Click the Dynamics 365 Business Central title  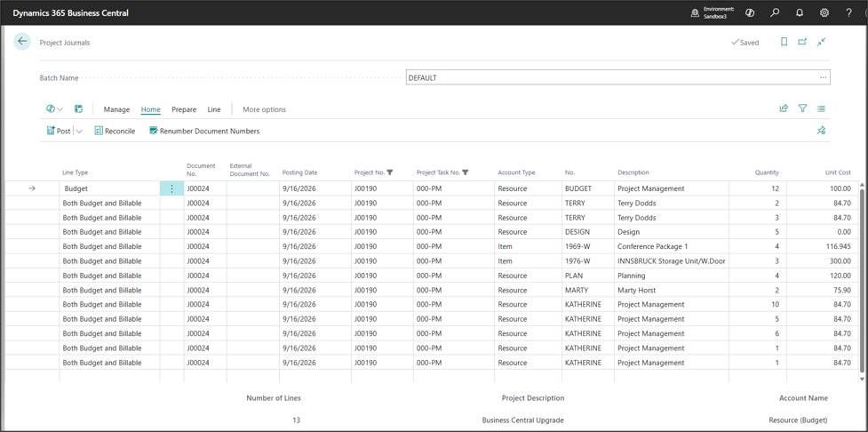pyautogui.click(x=71, y=12)
